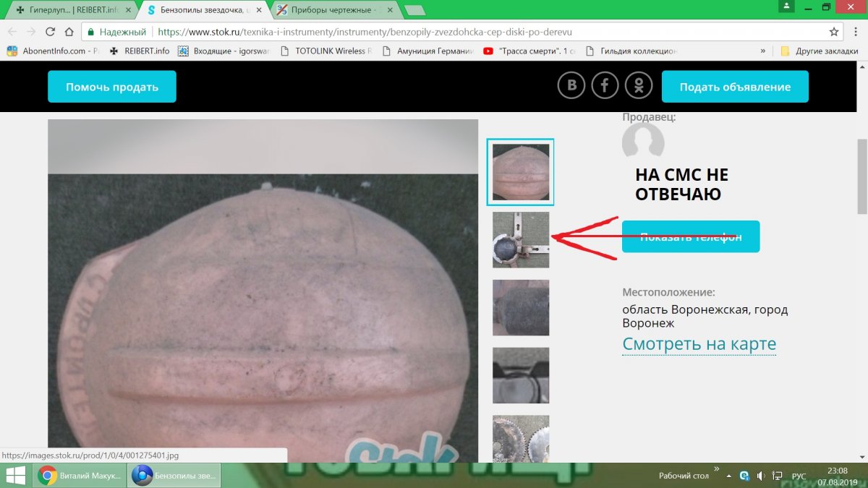Screen dimensions: 868x488
Task: Click the 'НА СМС НЕ ОТВЕЧАЮ' seller text
Action: click(682, 184)
